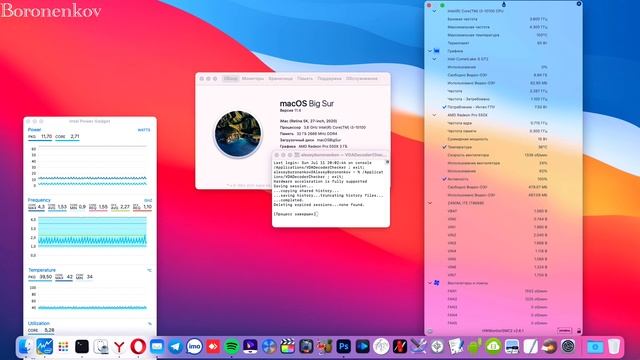Collapse the fans and pumps section

pos(430,283)
